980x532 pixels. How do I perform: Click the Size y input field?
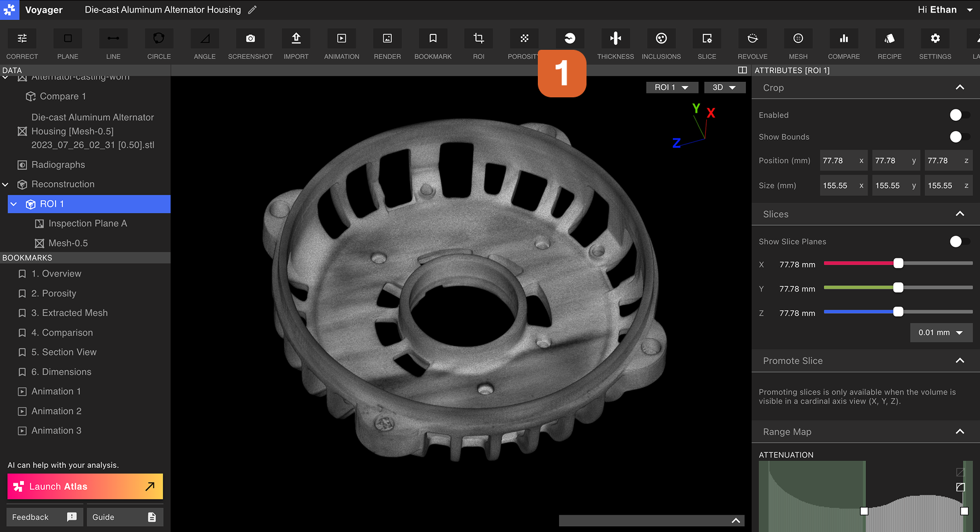896,186
